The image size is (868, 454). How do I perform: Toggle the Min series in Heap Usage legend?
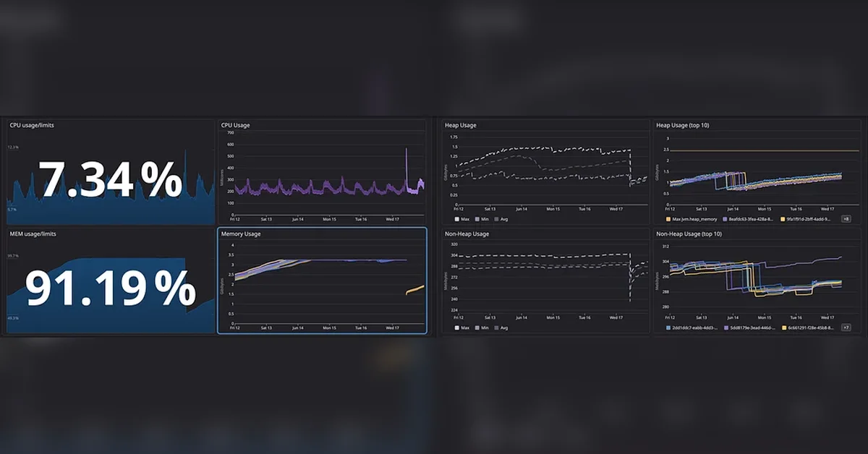click(482, 218)
